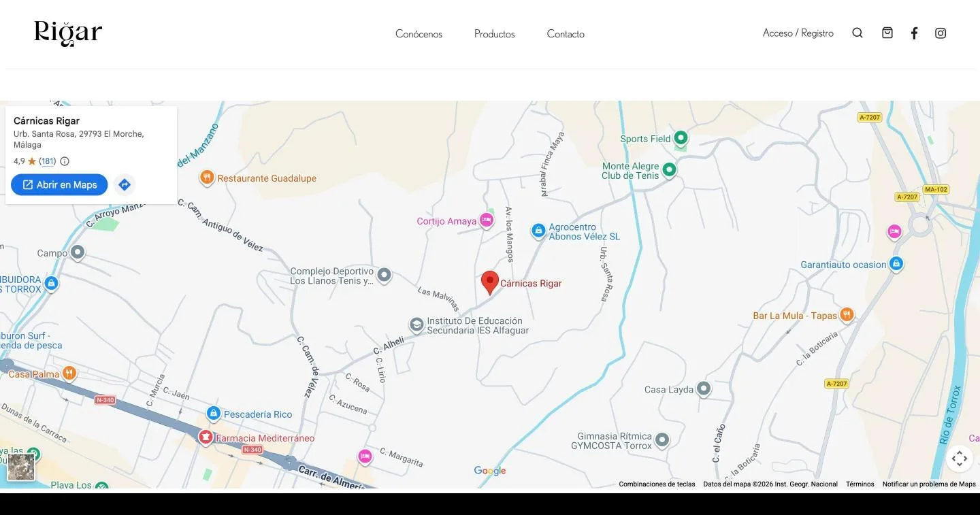This screenshot has width=980, height=515.
Task: Click the Farmacia Mediterráneo marker
Action: coord(206,437)
